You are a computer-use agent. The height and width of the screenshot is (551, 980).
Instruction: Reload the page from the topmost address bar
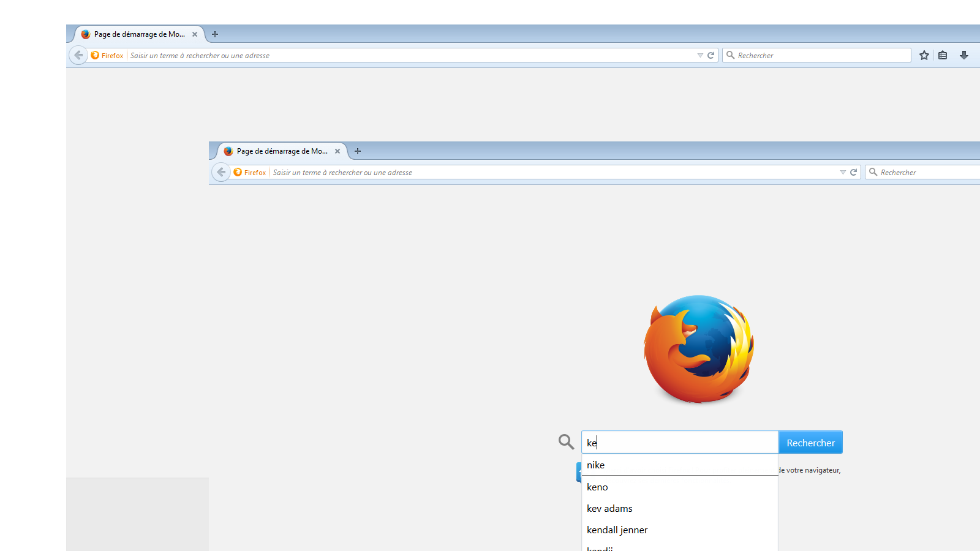pyautogui.click(x=711, y=55)
